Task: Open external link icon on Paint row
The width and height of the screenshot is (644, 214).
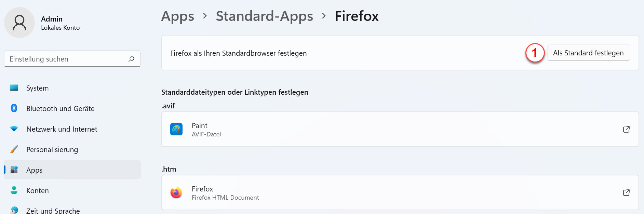Action: [x=626, y=129]
